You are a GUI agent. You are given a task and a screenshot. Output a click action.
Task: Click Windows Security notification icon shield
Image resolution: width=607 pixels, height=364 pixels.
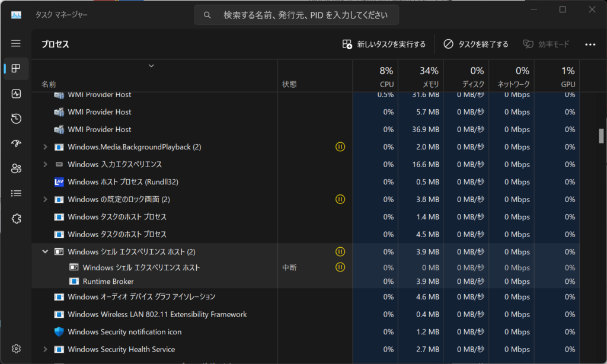pyautogui.click(x=59, y=332)
